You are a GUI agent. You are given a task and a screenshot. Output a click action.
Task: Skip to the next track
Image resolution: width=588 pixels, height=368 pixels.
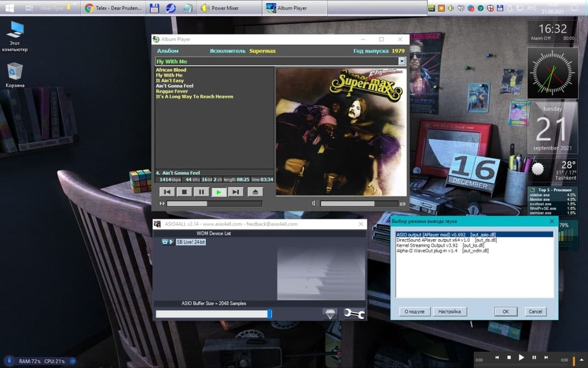235,192
